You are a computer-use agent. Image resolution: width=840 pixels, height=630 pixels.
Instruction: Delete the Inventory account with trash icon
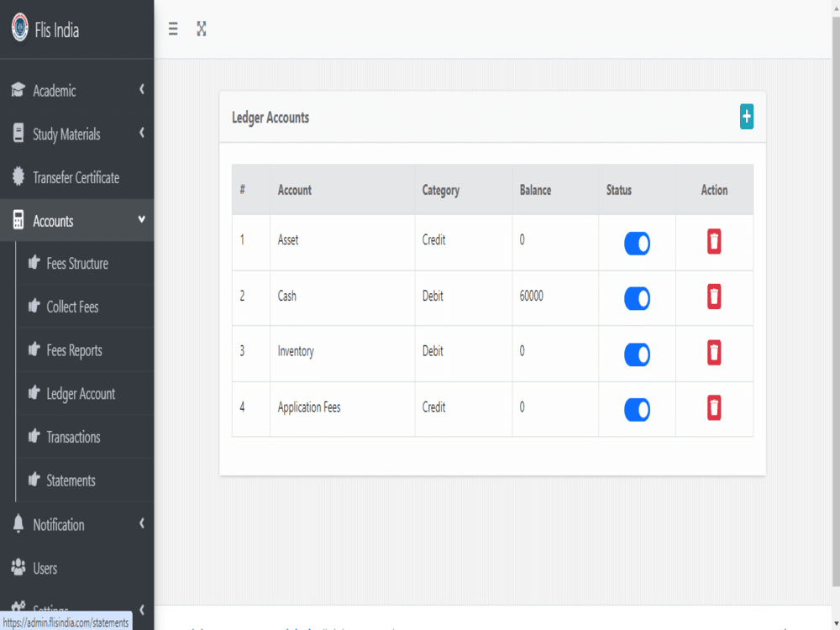point(714,353)
